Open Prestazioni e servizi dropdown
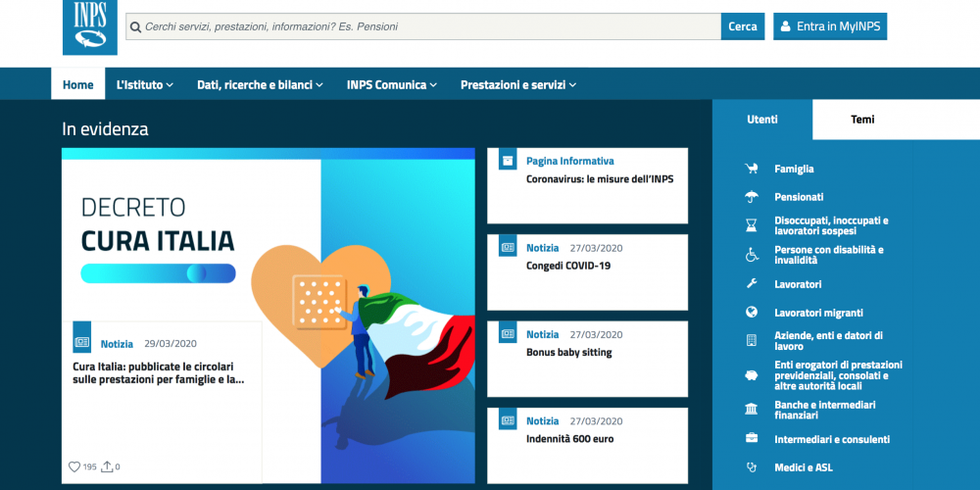 [518, 85]
